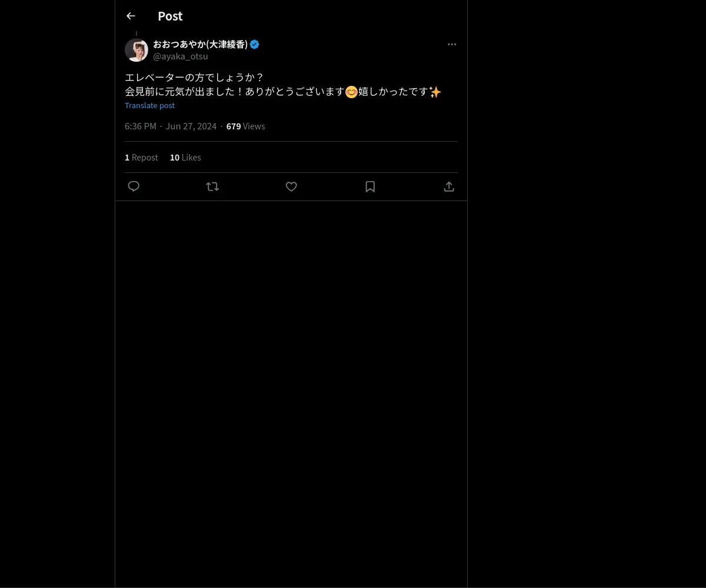706x588 pixels.
Task: Bookmark this post
Action: (370, 186)
